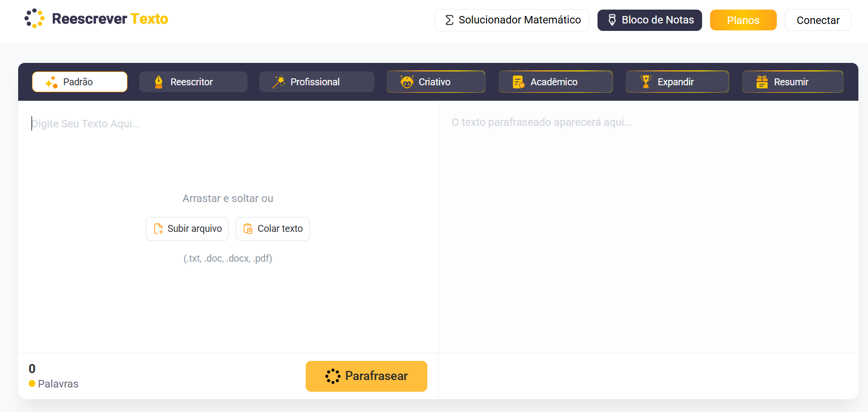Screen dimensions: 868x412
Task: Click the pen icon on Bloco de Notas
Action: pos(612,20)
